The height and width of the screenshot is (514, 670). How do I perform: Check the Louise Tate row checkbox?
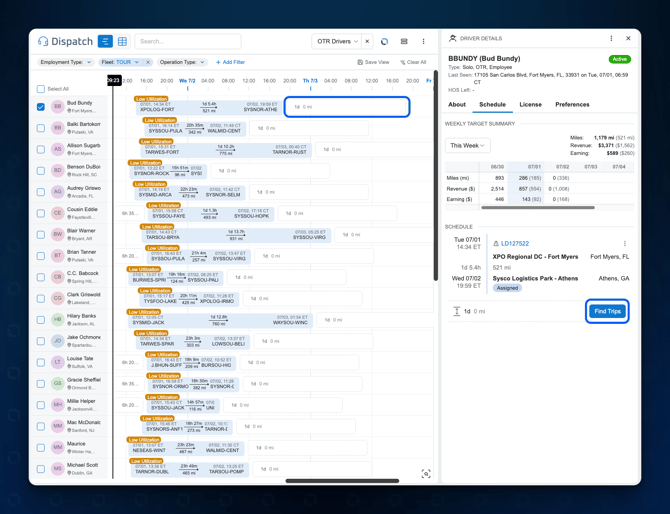[x=41, y=362]
